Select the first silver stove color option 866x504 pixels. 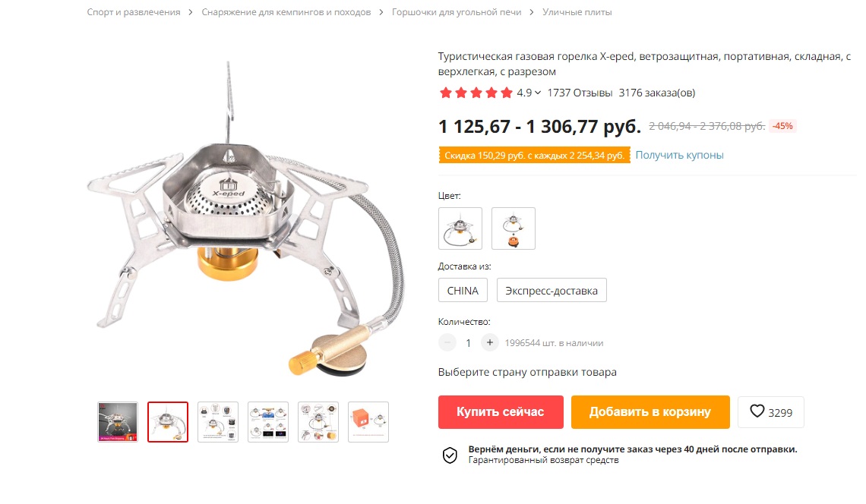pos(460,228)
